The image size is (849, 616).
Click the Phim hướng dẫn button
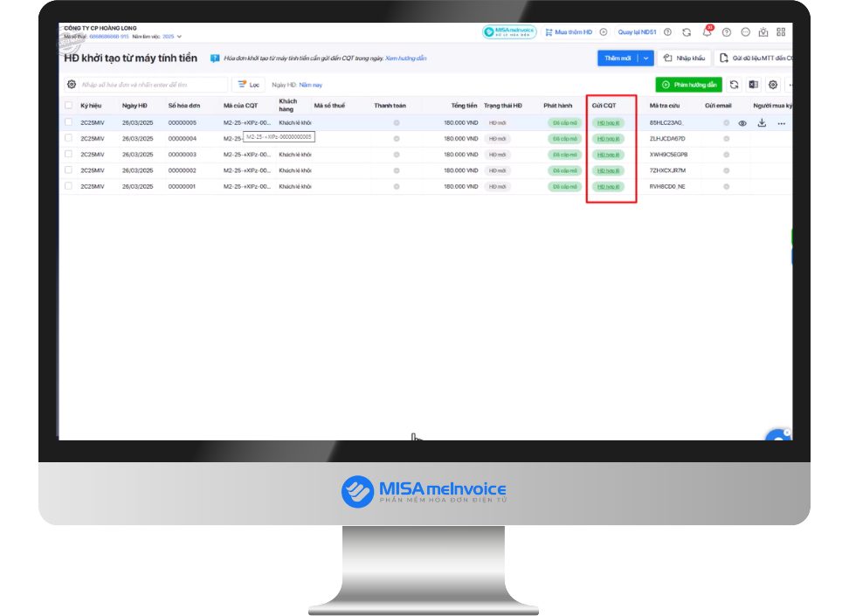(689, 85)
